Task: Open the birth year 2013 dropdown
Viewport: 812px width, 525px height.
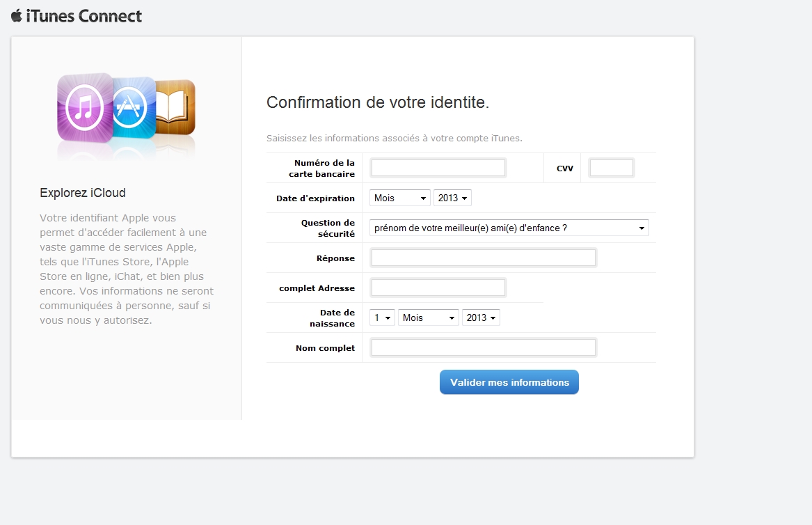Action: [x=481, y=318]
